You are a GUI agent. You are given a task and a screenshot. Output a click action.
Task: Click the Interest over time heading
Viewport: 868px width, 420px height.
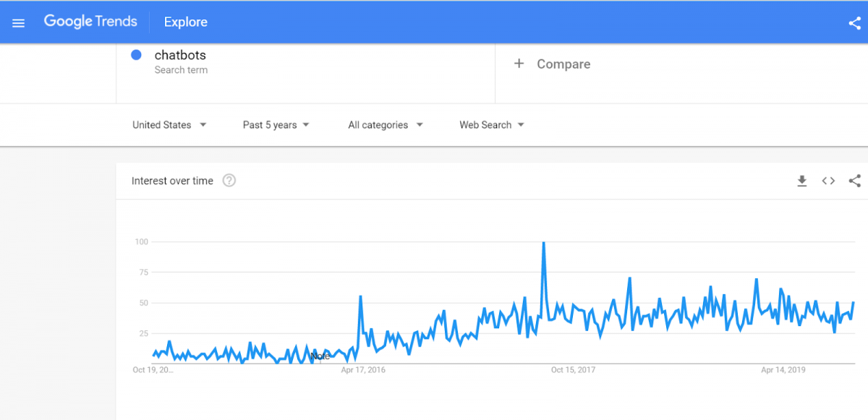tap(172, 181)
